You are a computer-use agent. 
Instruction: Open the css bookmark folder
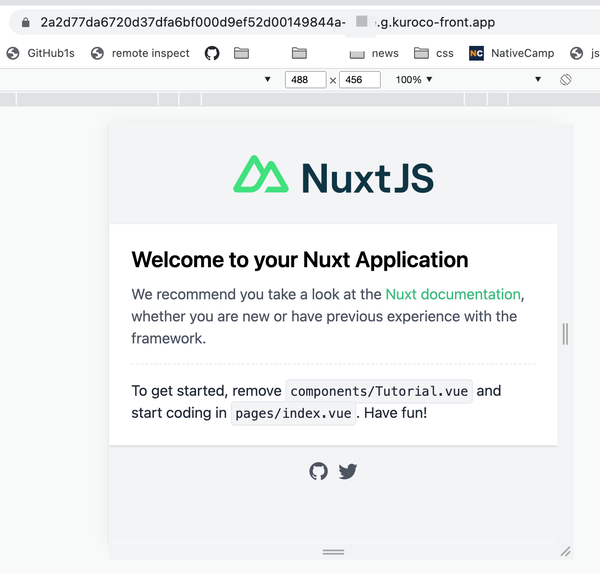click(434, 53)
